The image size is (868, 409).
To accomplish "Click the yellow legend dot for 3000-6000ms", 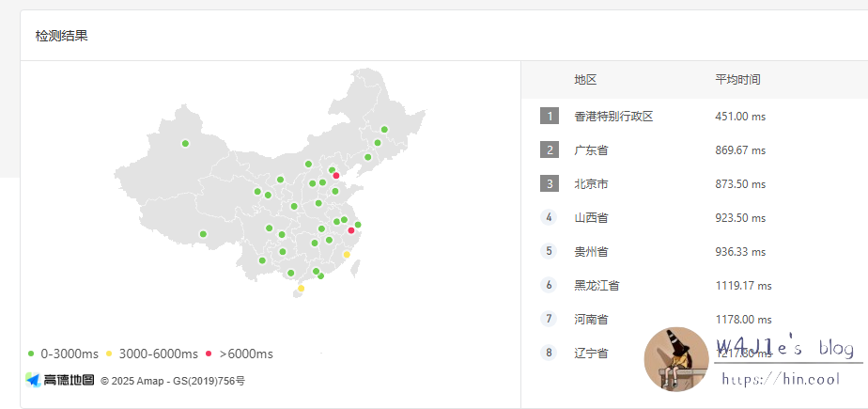I will (109, 354).
